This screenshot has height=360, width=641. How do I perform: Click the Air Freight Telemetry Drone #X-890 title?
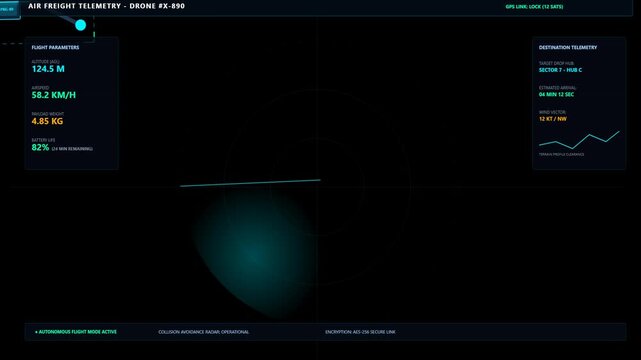(x=106, y=6)
